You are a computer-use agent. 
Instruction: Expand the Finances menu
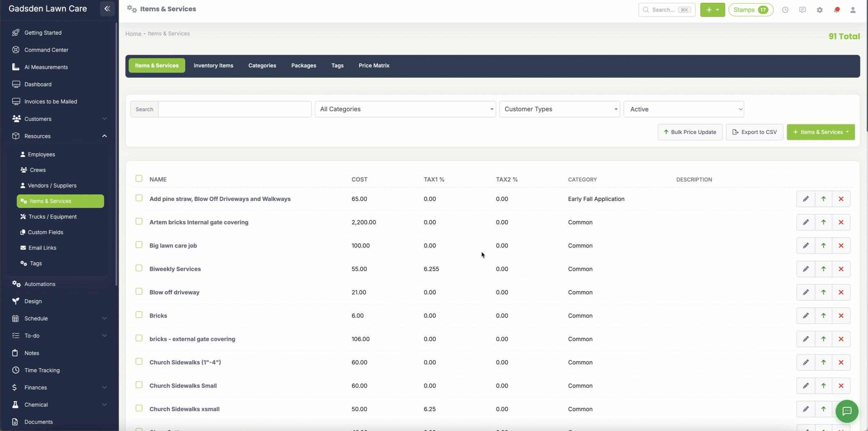point(59,387)
